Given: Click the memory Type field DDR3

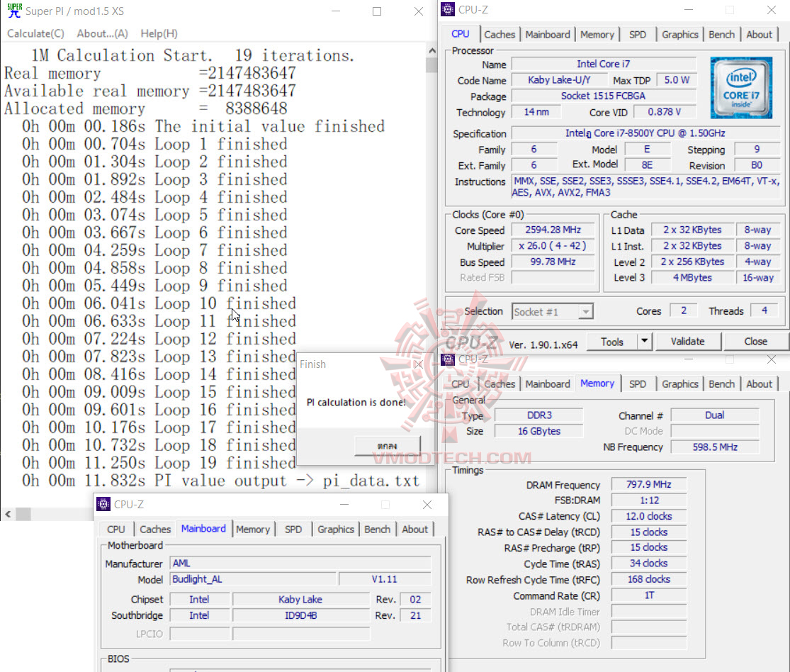Looking at the screenshot, I should pos(539,415).
